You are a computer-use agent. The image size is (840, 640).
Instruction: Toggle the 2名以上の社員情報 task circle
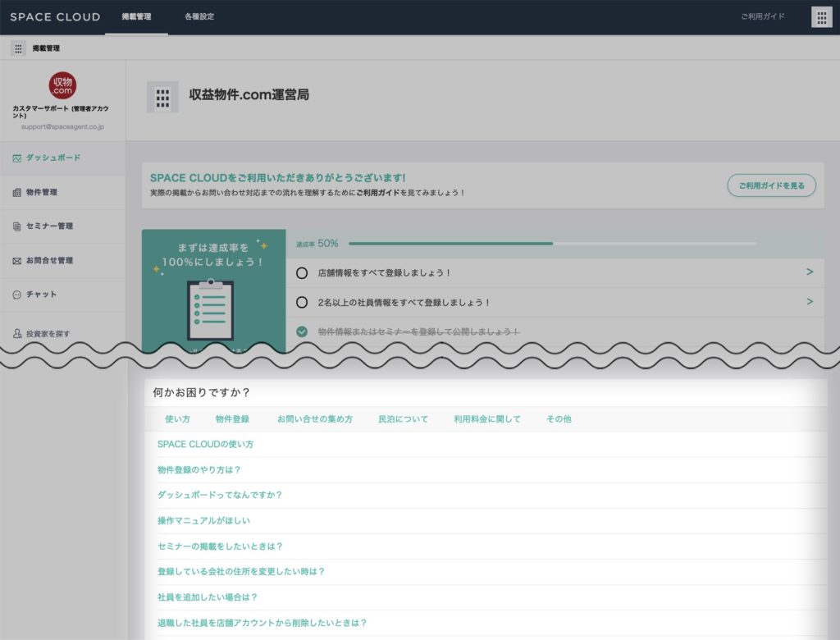tap(302, 303)
